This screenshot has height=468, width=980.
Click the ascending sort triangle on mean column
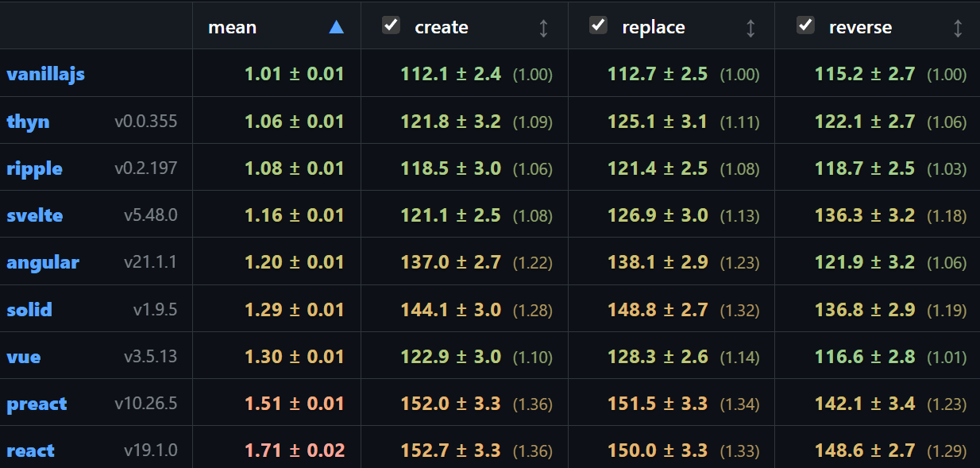[337, 26]
